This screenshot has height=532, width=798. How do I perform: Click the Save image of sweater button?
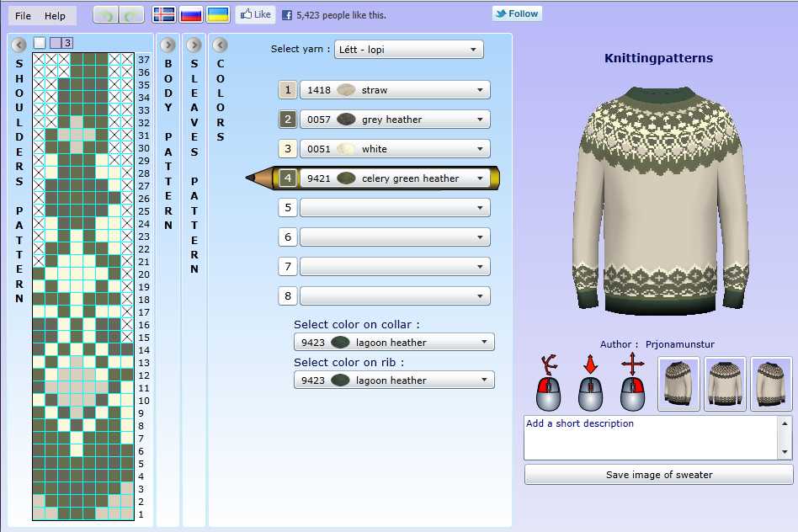[659, 475]
